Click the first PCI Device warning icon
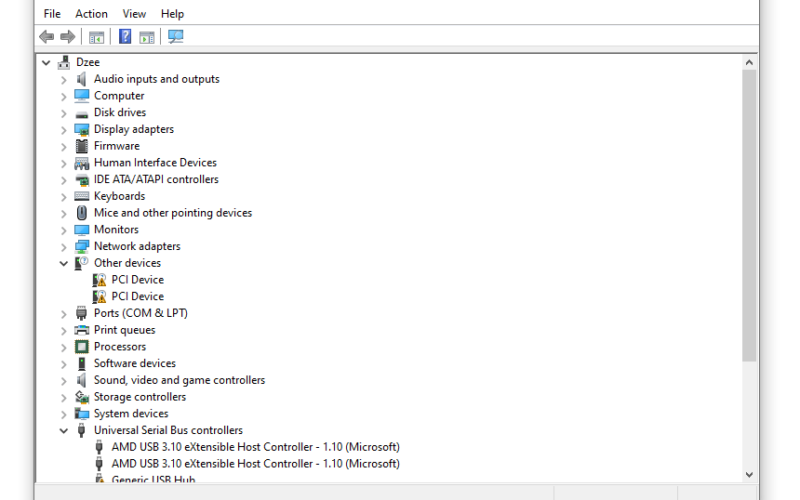The height and width of the screenshot is (500, 800). click(99, 280)
